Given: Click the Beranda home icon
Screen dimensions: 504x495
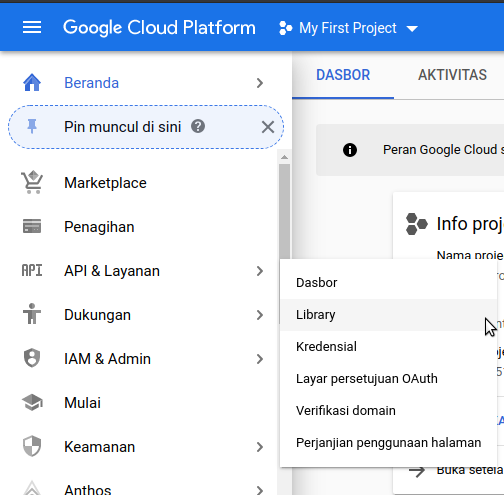Looking at the screenshot, I should (32, 83).
